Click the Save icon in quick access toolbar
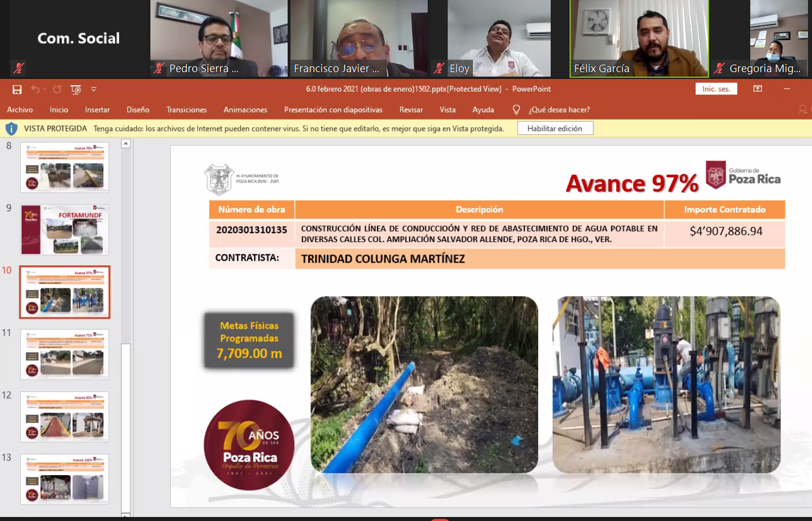Viewport: 812px width, 521px height. 17,89
